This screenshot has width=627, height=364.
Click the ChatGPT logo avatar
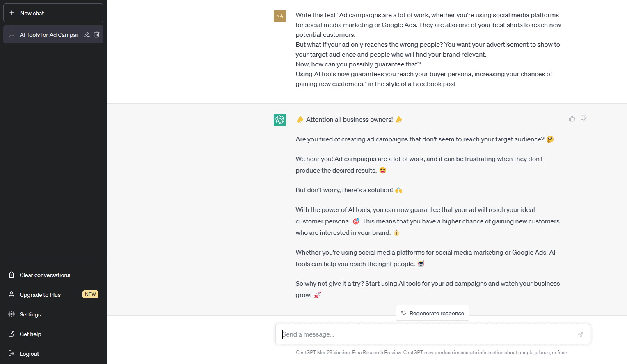click(x=280, y=119)
